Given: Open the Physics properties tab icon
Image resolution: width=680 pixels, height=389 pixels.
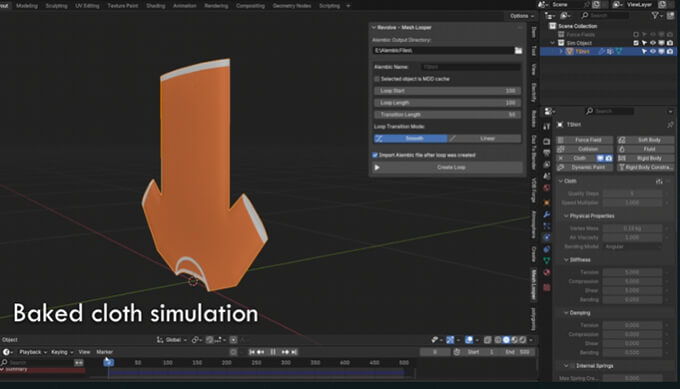Looking at the screenshot, I should pos(546,237).
